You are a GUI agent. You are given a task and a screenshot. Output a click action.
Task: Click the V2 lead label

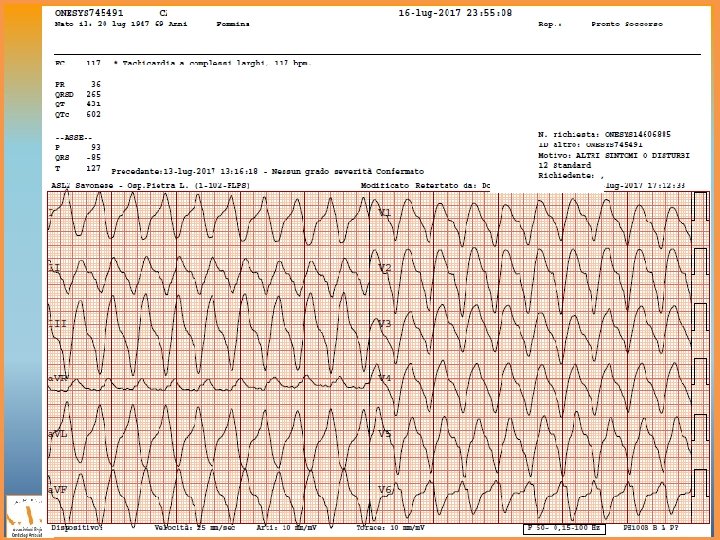[x=385, y=268]
